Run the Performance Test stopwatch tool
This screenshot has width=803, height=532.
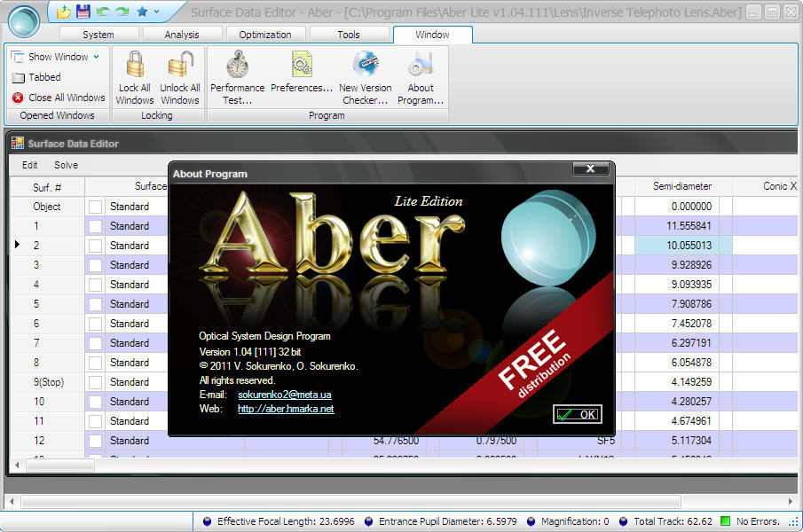237,78
